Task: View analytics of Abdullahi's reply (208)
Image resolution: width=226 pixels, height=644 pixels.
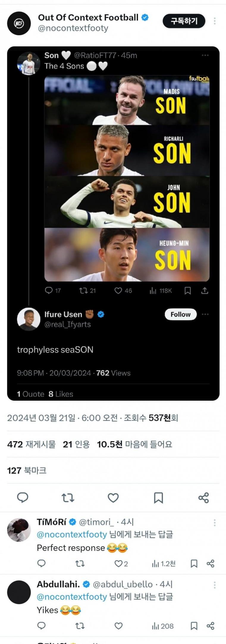Action: coord(163,626)
